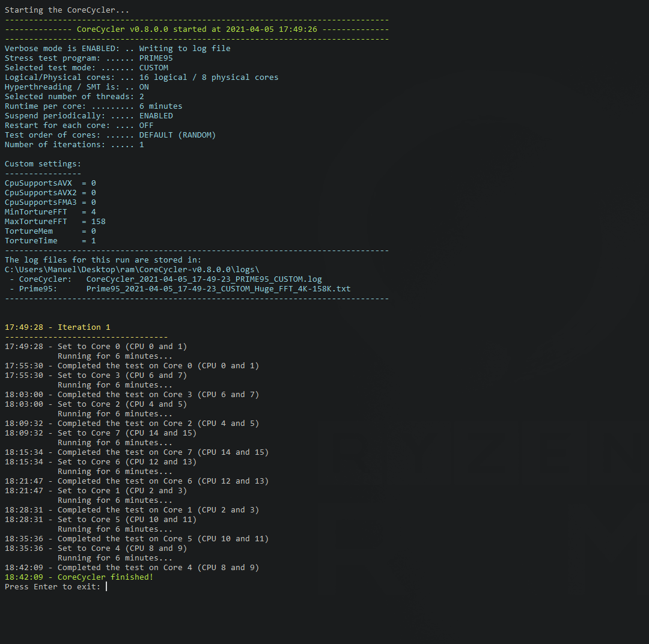Click the "16 logical / 8 physical cores" line

[142, 77]
